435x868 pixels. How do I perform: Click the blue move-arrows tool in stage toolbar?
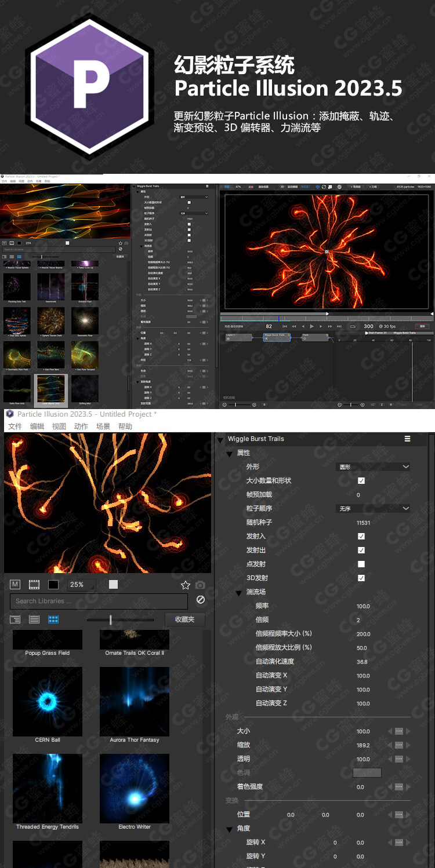coord(318,187)
